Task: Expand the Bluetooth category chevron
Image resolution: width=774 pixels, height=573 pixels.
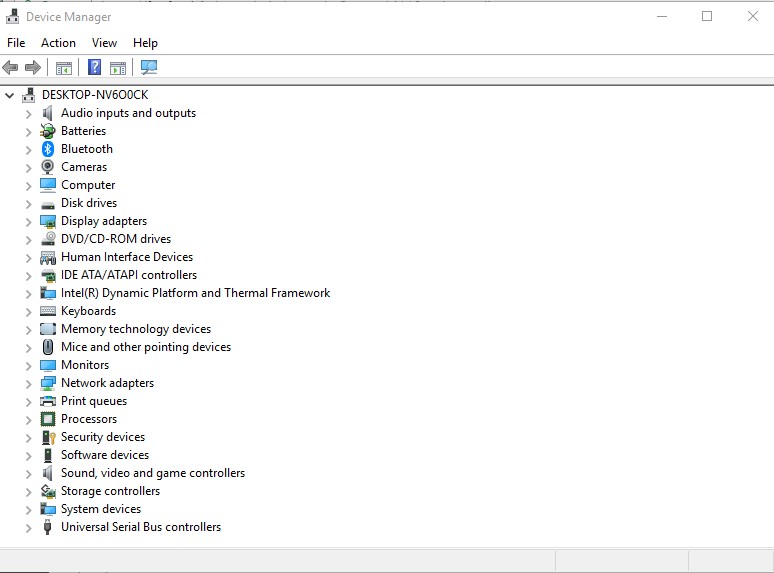Action: pos(29,150)
